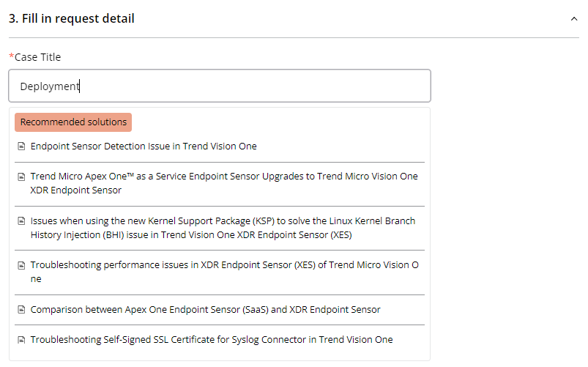This screenshot has width=588, height=367.
Task: Collapse the Fill in request detail section chevron
Action: [573, 19]
